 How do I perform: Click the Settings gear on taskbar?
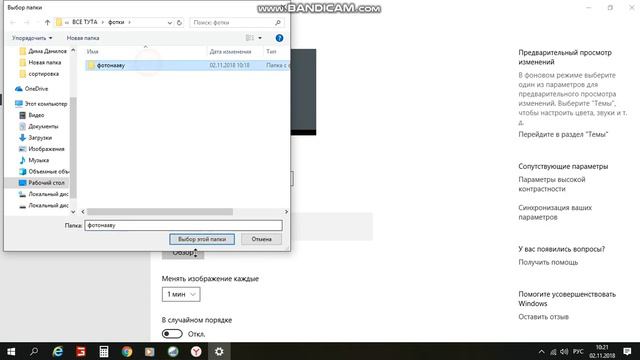tap(219, 351)
